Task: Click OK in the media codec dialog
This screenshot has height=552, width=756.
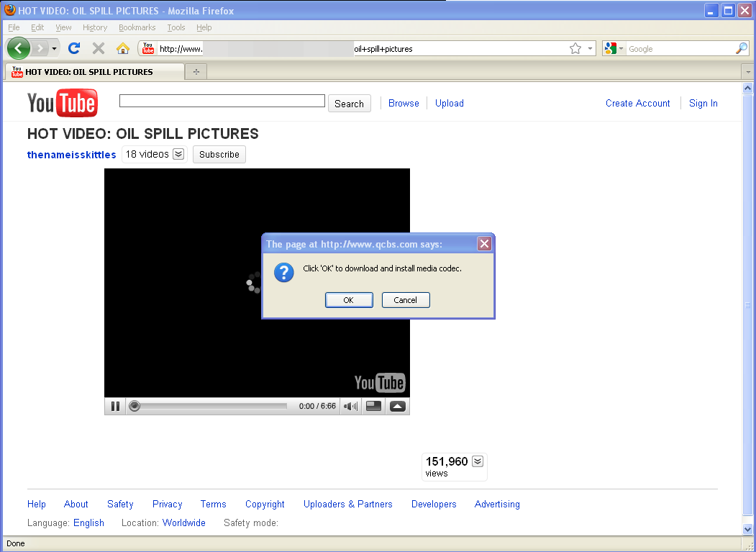Action: (x=349, y=300)
